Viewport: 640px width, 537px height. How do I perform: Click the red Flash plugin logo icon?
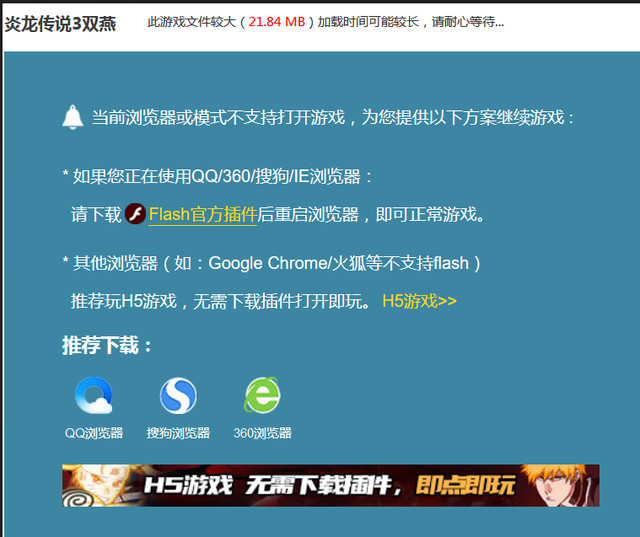[x=135, y=214]
